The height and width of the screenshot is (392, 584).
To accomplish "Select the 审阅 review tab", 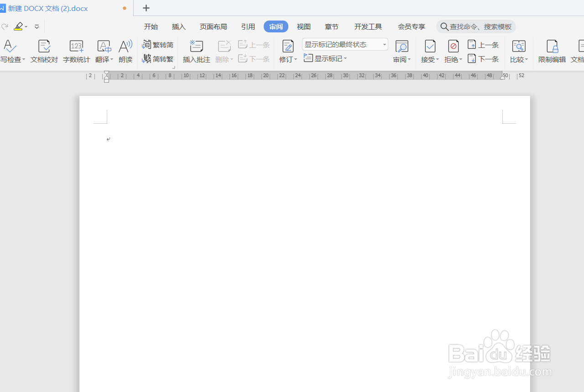I will click(x=276, y=27).
